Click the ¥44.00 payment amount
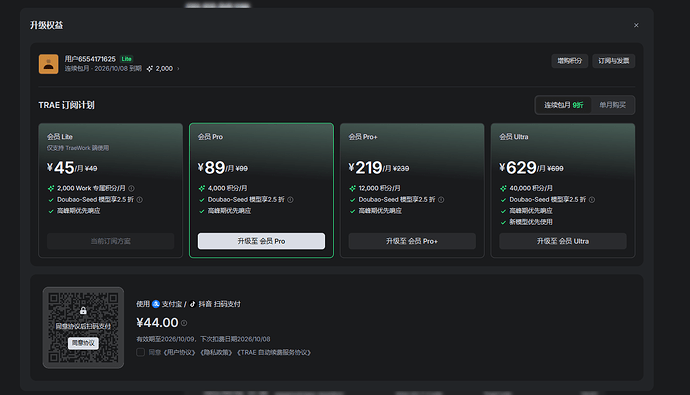 point(157,323)
